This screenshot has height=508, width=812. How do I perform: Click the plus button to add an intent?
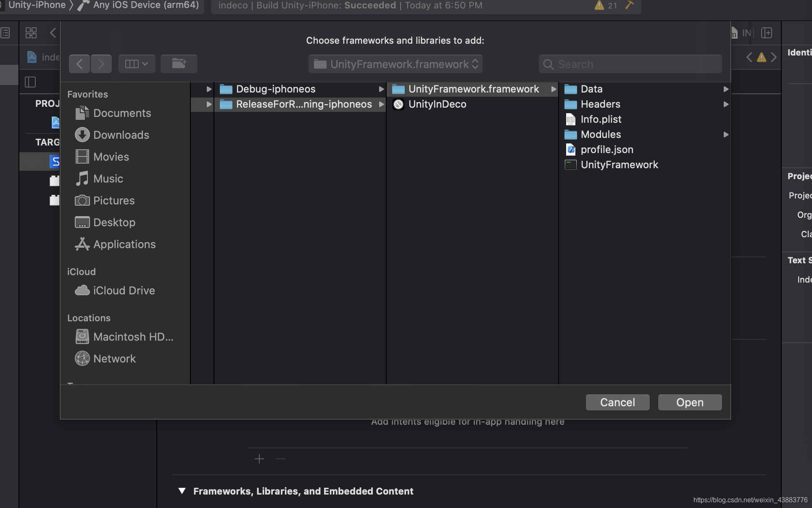259,459
